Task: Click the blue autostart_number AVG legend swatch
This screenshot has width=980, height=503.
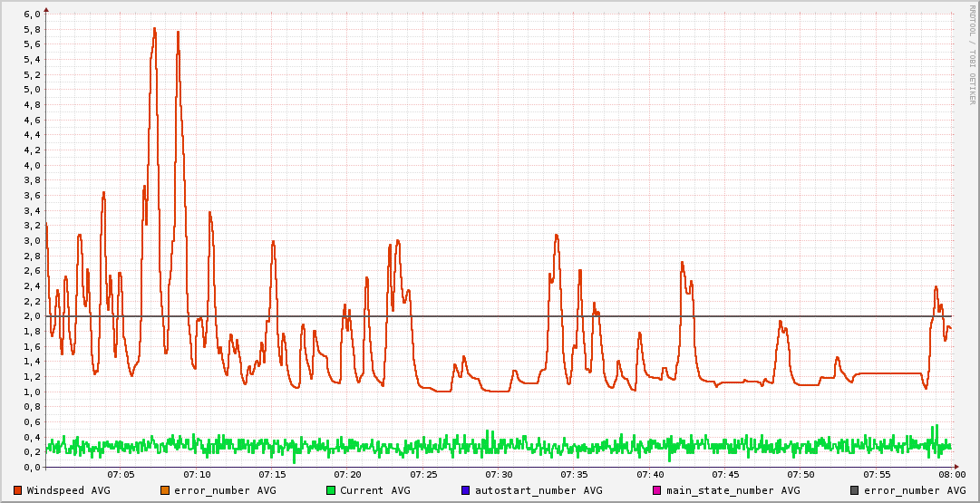Action: pos(466,490)
